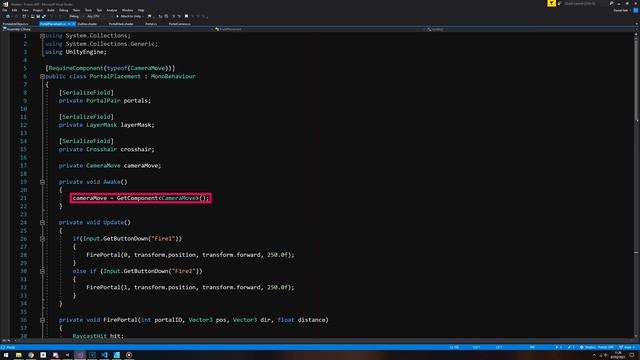Close the PortalPlacement.cs tab
The width and height of the screenshot is (640, 360).
[73, 24]
